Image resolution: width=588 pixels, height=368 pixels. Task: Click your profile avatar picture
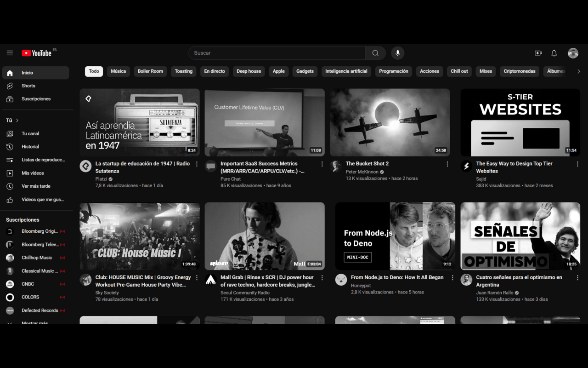coord(573,53)
